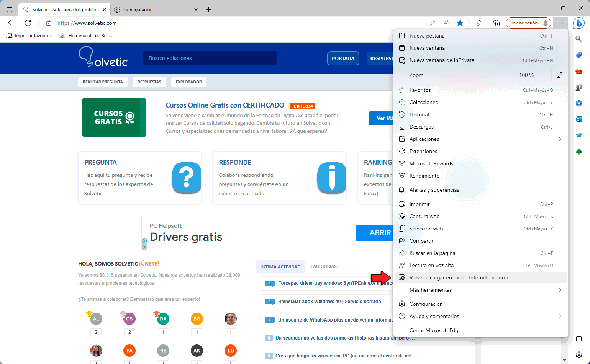
Task: Select Nueva pestaña in the menu
Action: pyautogui.click(x=481, y=36)
